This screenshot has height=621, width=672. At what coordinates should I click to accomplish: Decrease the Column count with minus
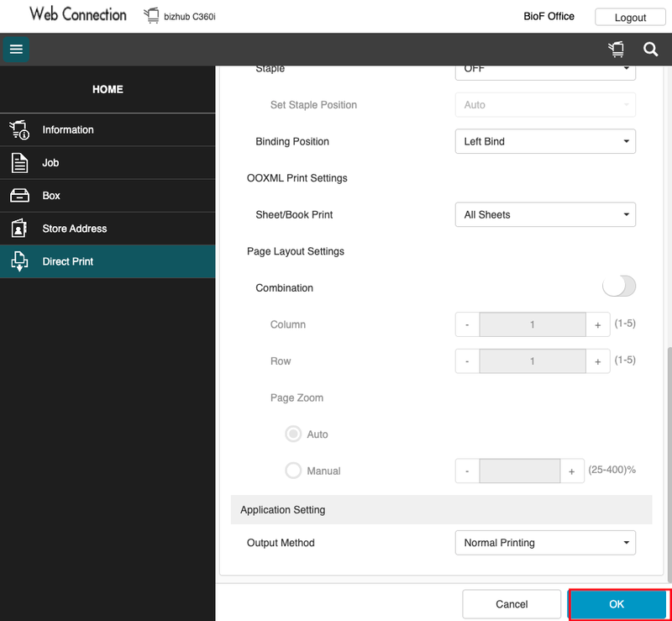click(467, 324)
